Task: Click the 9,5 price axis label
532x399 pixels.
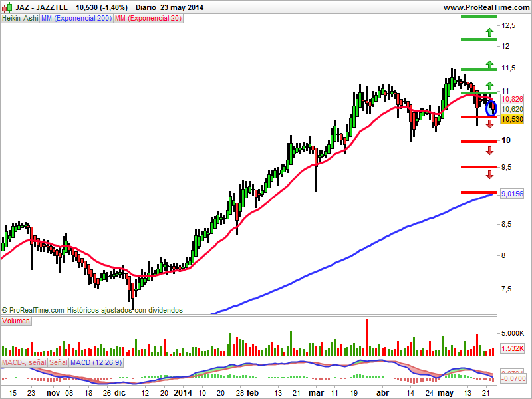Action: [x=507, y=167]
